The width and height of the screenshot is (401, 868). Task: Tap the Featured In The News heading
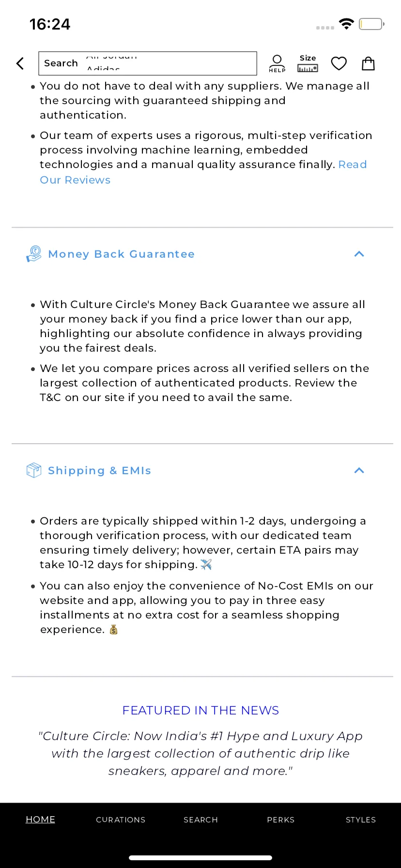[x=200, y=710]
